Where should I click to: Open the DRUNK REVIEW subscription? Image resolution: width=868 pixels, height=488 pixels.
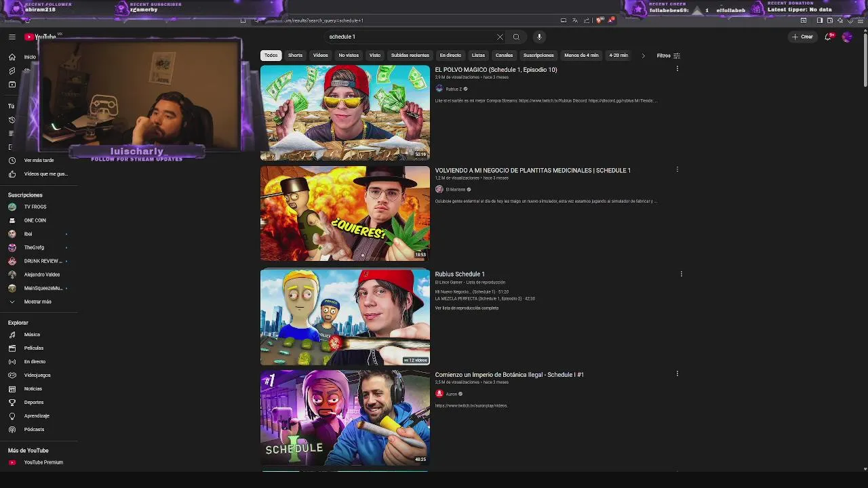pos(39,261)
